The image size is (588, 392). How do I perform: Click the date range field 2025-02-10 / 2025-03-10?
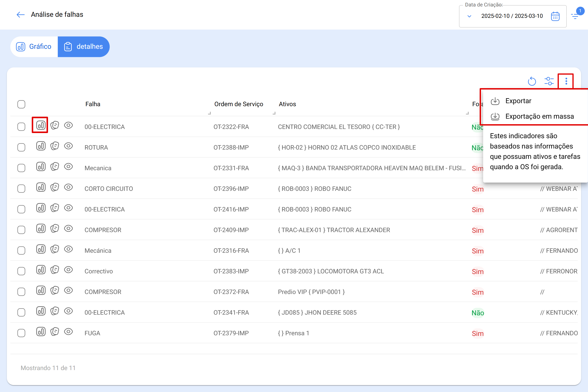(512, 16)
